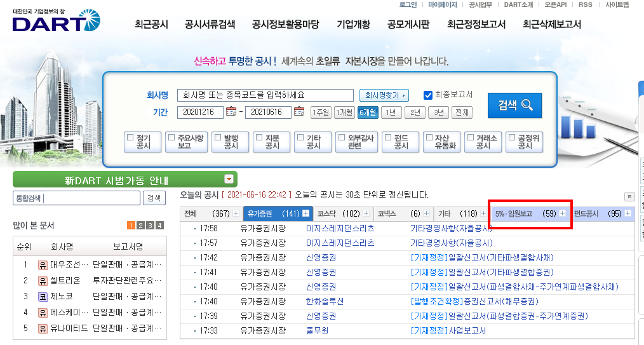Click the blue 검색 search button
This screenshot has width=644, height=345.
coord(514,105)
